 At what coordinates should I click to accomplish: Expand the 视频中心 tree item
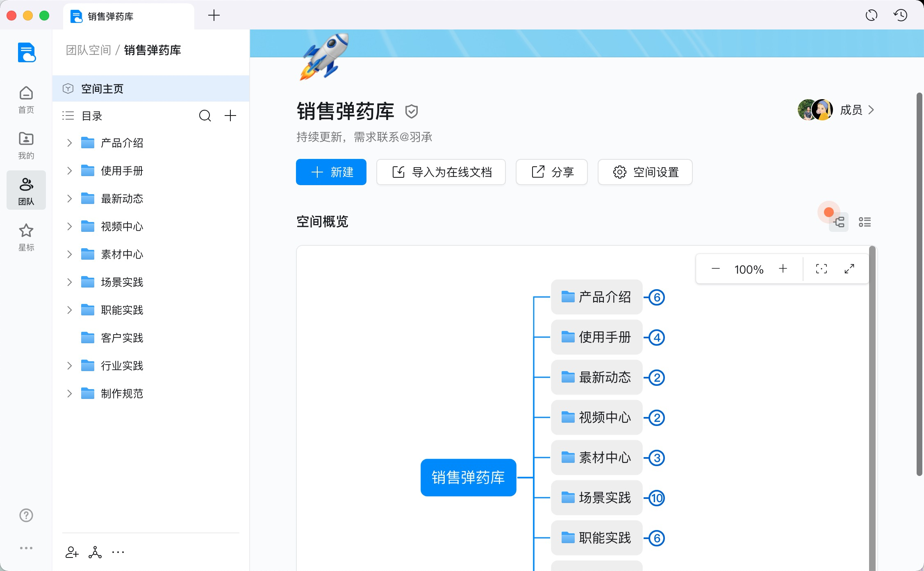pos(69,226)
